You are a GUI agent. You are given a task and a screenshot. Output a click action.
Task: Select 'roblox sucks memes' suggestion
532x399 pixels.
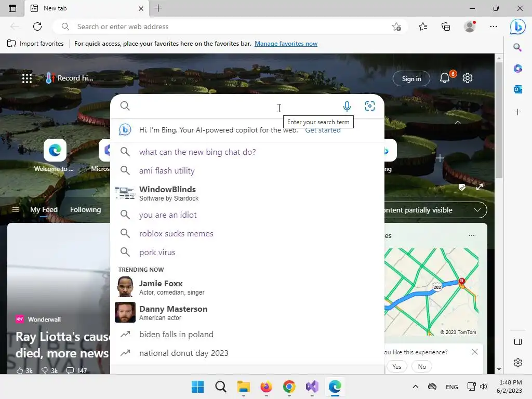coord(247,233)
